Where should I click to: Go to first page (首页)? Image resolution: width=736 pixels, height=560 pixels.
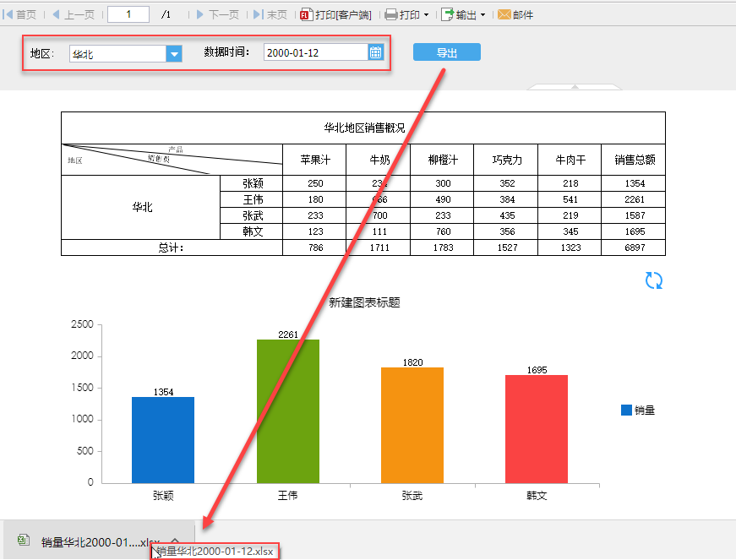click(x=19, y=14)
